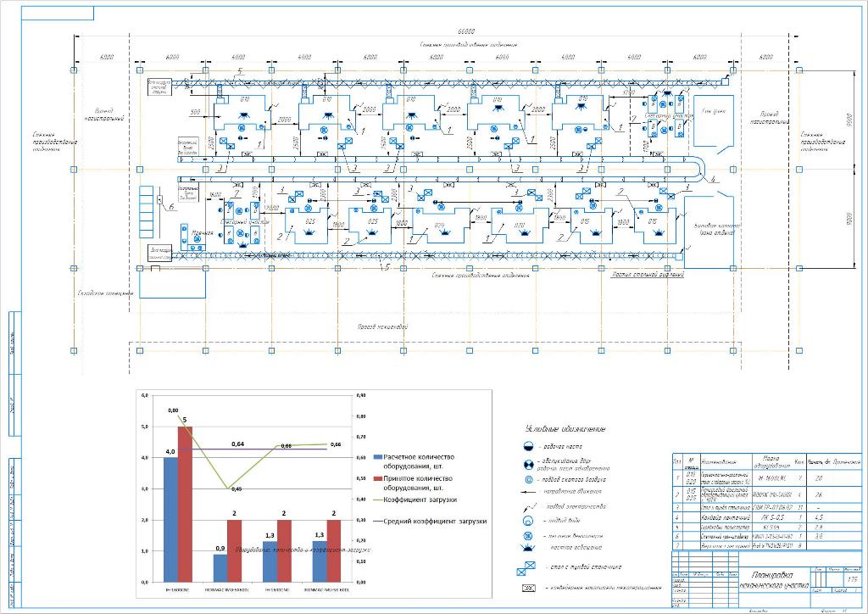Select the 'Моечная' label on the floor plan

click(x=202, y=233)
